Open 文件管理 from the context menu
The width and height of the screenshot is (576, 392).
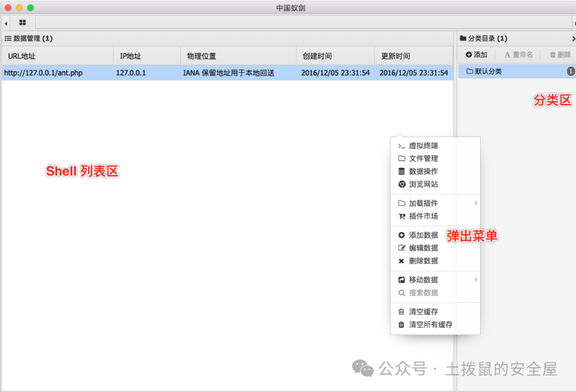[x=435, y=159]
